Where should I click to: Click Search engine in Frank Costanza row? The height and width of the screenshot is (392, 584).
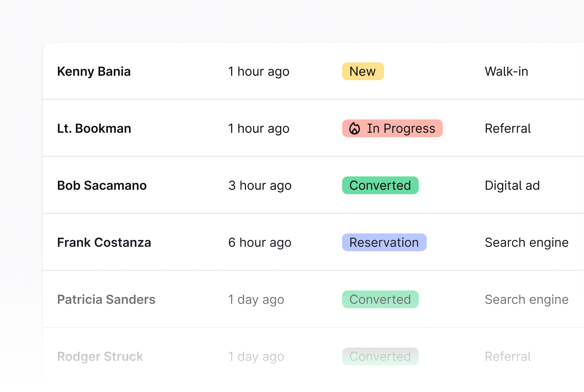pos(527,243)
